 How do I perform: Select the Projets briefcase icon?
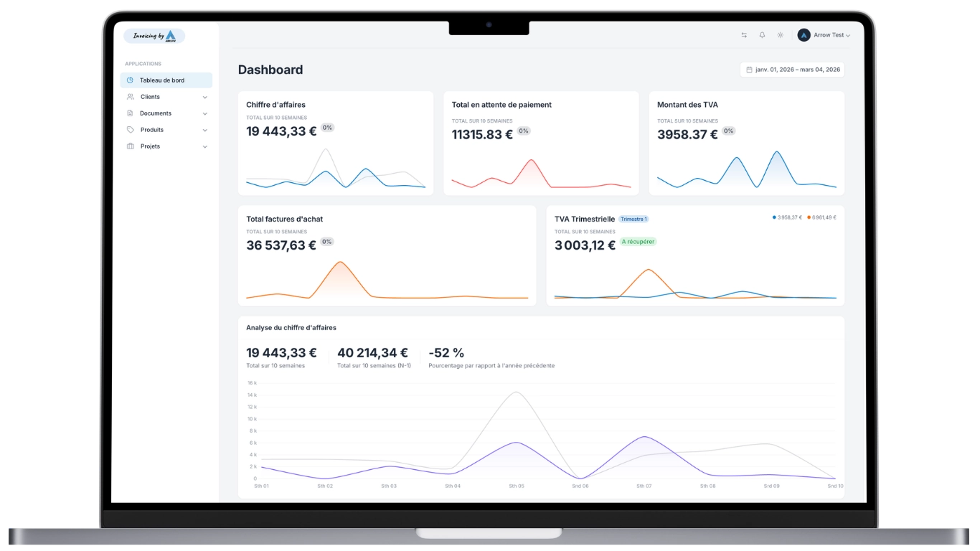(x=130, y=146)
